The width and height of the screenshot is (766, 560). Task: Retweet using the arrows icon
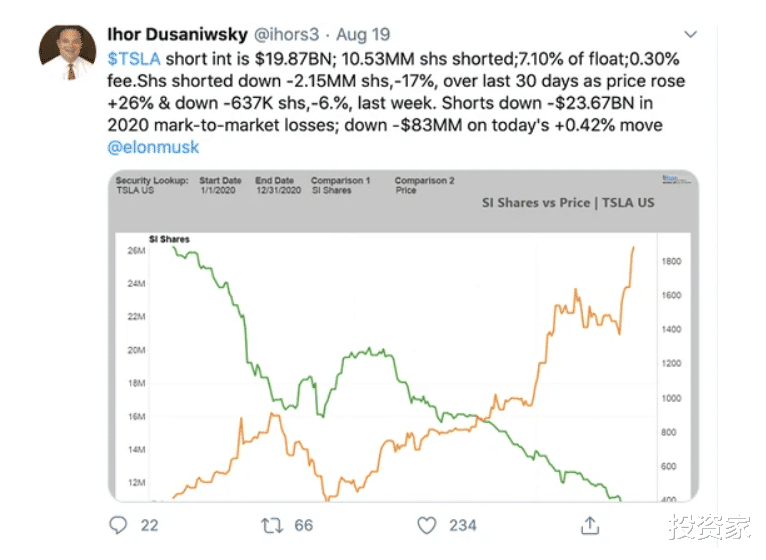pyautogui.click(x=271, y=525)
